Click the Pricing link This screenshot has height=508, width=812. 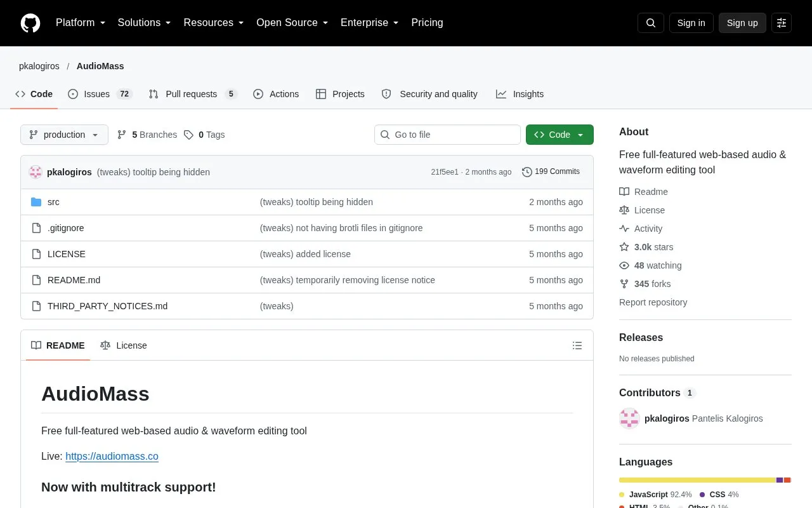pos(427,23)
